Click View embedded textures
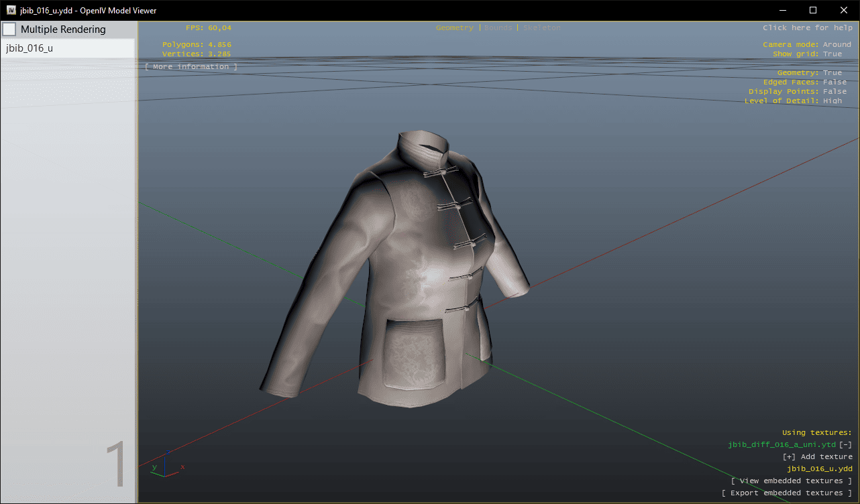 [x=791, y=481]
